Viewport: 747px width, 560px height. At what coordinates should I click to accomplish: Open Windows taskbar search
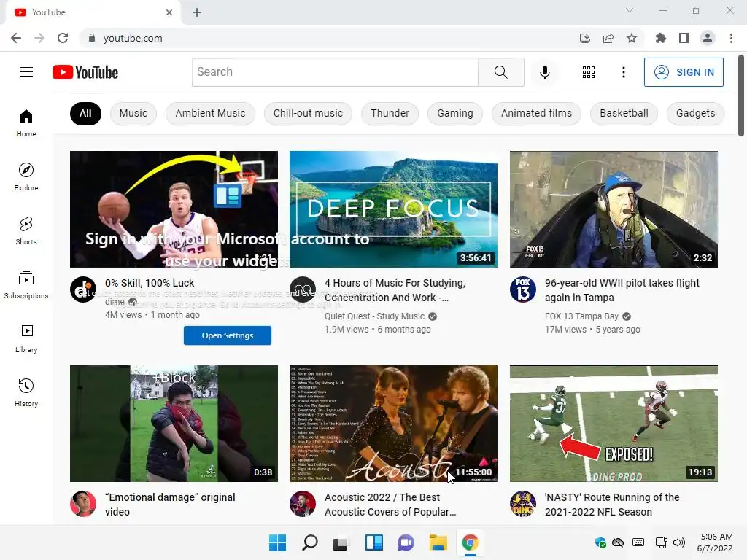pos(309,542)
